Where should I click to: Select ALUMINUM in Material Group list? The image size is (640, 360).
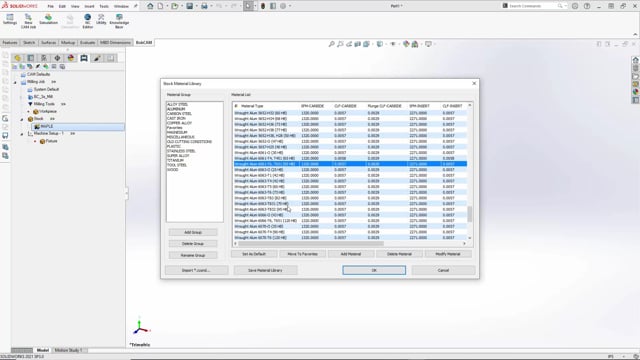(x=176, y=109)
